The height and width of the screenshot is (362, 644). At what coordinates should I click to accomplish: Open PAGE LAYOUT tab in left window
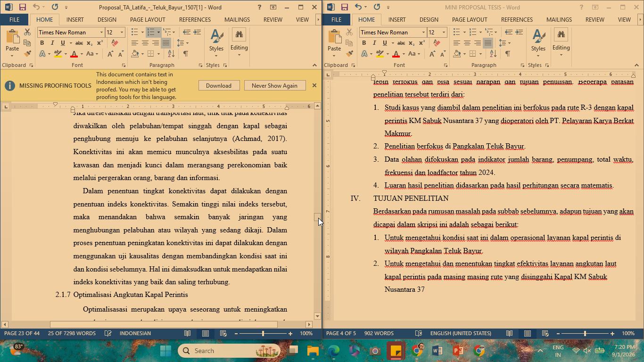tap(148, 19)
